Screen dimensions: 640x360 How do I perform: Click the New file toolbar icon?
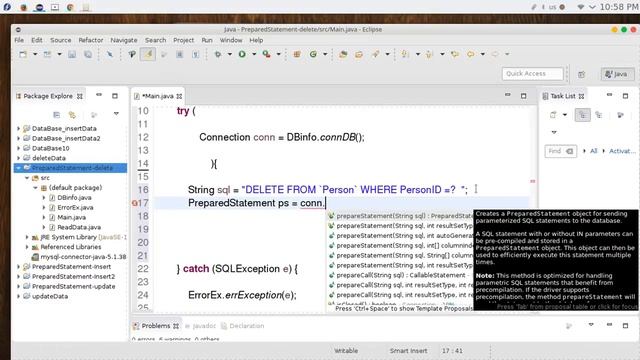pyautogui.click(x=23, y=54)
